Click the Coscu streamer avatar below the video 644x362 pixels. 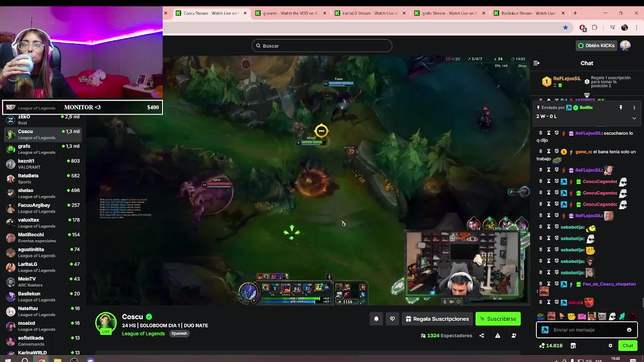[x=106, y=323]
